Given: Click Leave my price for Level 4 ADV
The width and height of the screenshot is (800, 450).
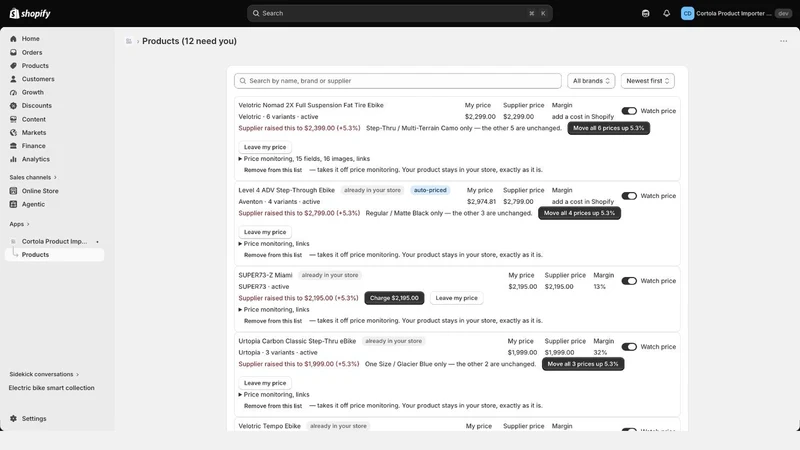Looking at the screenshot, I should [265, 232].
